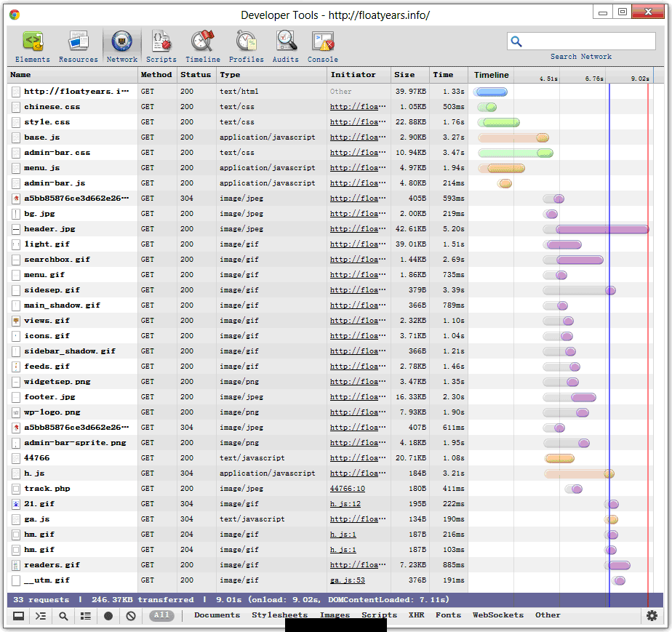Viewport: 672px width, 632px height.
Task: Filter by Documents
Action: [217, 615]
